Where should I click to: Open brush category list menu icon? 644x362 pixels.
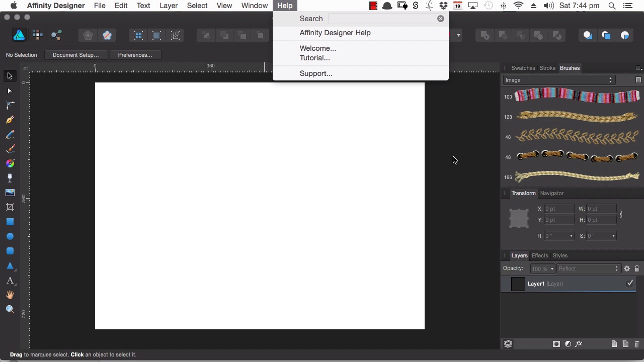coord(638,80)
